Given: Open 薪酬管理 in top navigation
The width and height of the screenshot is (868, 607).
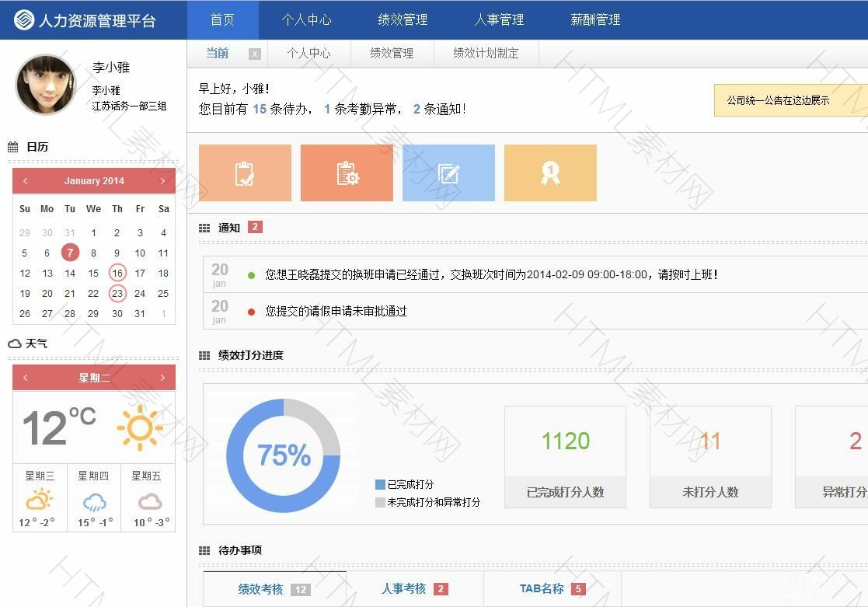Looking at the screenshot, I should click(x=595, y=20).
